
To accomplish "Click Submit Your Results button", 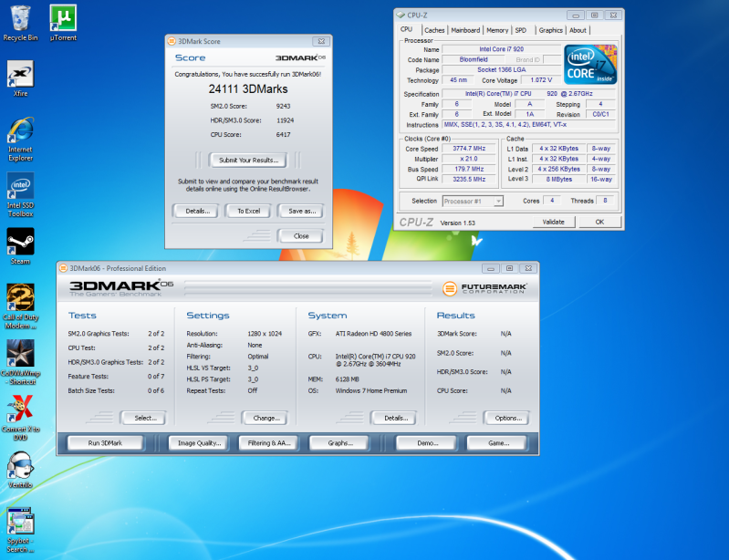I will click(x=248, y=161).
